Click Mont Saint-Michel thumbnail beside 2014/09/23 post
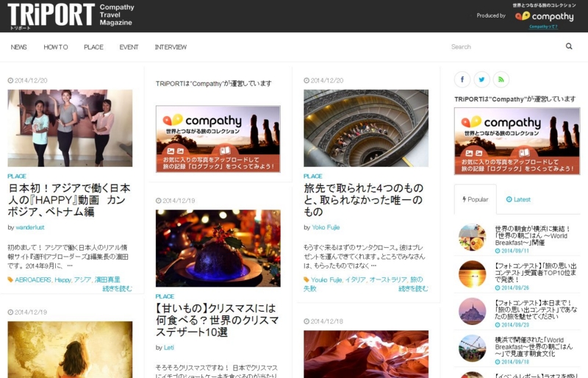The width and height of the screenshot is (588, 378). pos(472,311)
